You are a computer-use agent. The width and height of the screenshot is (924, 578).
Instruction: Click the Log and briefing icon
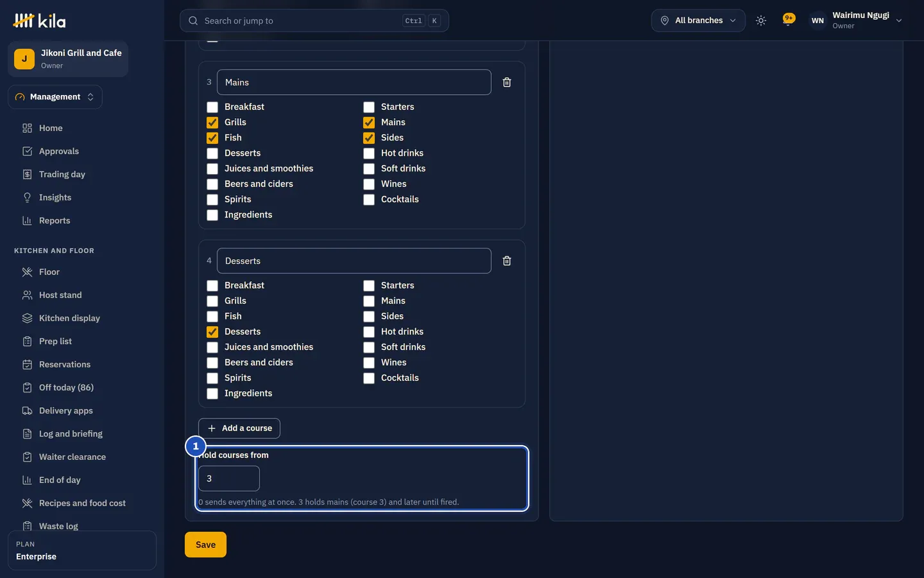(x=27, y=433)
